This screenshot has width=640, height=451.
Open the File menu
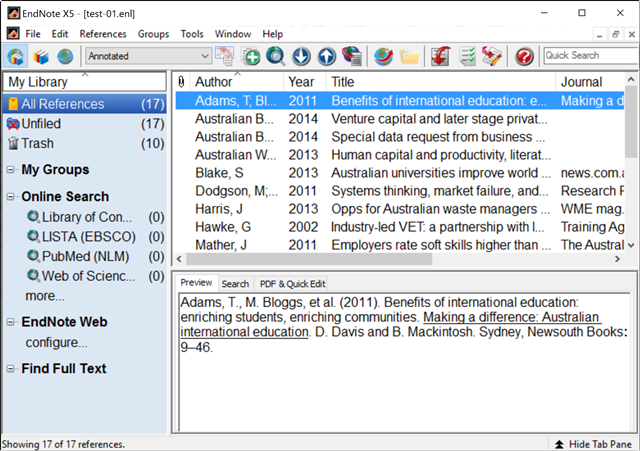(x=33, y=34)
